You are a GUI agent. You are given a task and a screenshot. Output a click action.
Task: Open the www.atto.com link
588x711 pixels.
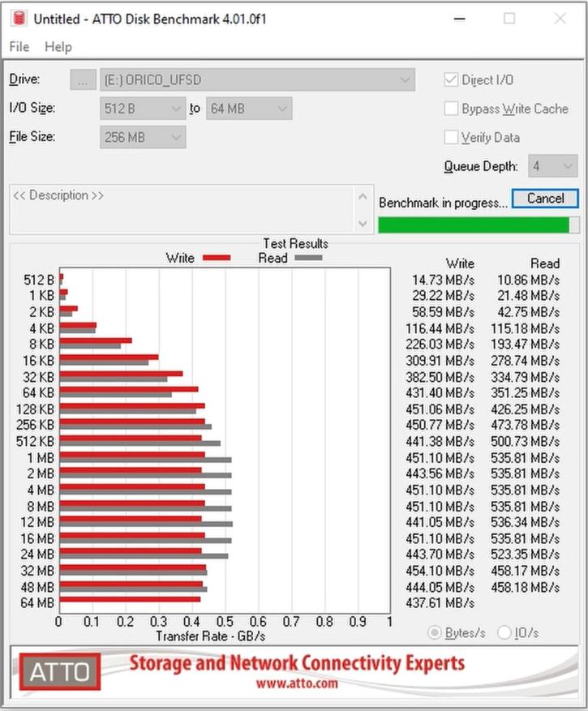click(x=297, y=683)
